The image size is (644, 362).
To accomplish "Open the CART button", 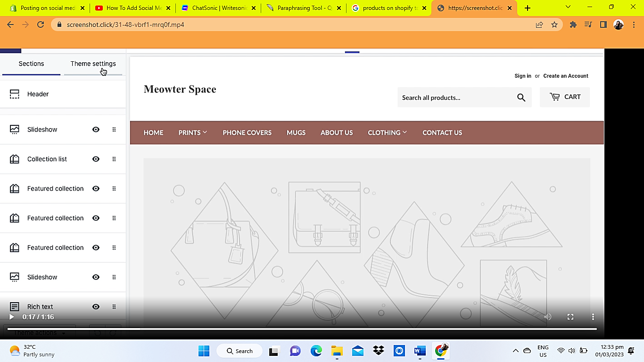I will (565, 97).
